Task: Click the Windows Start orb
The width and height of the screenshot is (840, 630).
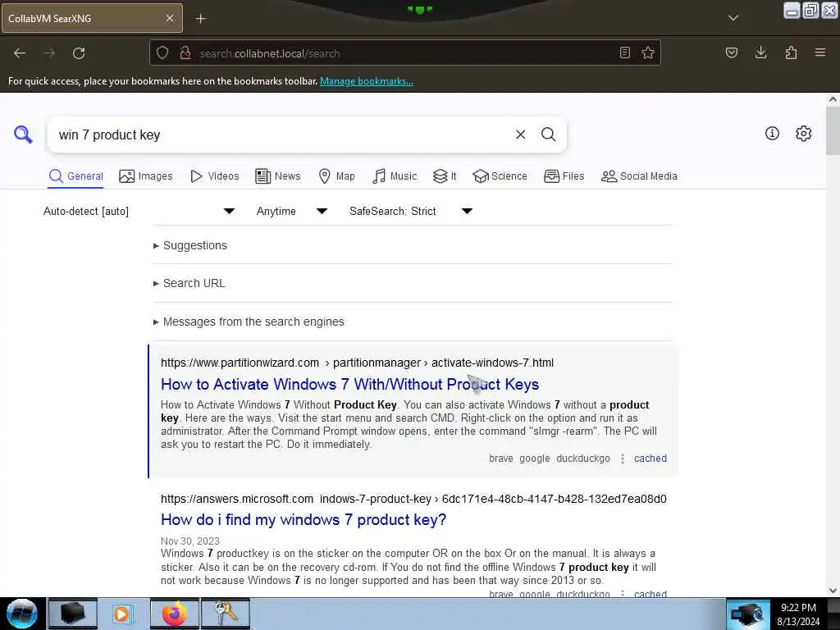Action: 22,614
